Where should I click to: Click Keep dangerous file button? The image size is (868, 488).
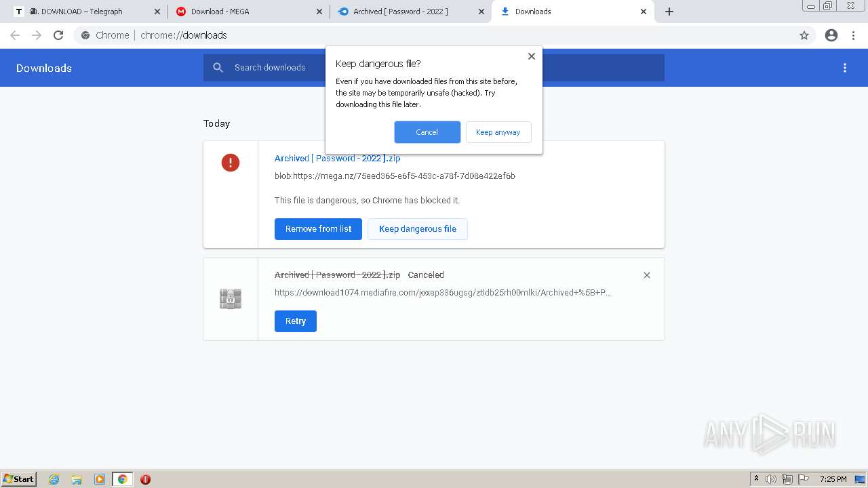pyautogui.click(x=418, y=229)
